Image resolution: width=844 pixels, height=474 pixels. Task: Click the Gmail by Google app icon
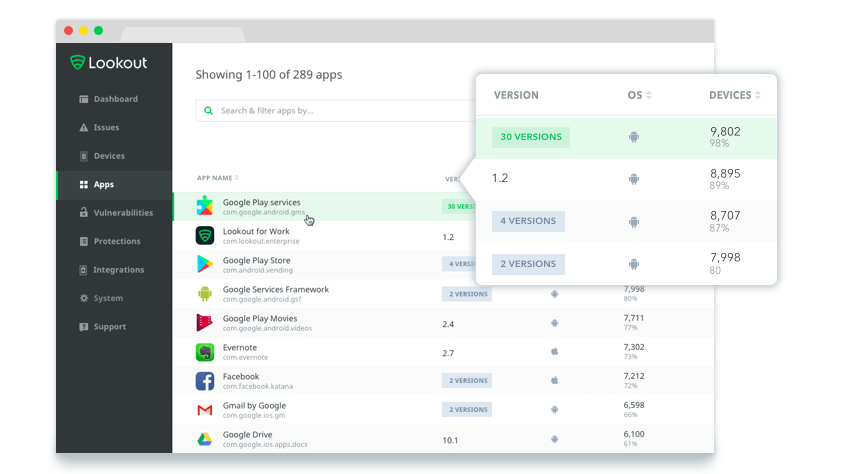(x=205, y=411)
